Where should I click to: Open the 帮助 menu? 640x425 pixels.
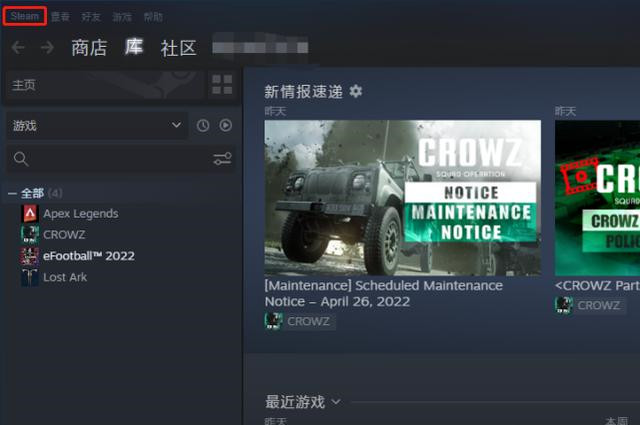(153, 17)
